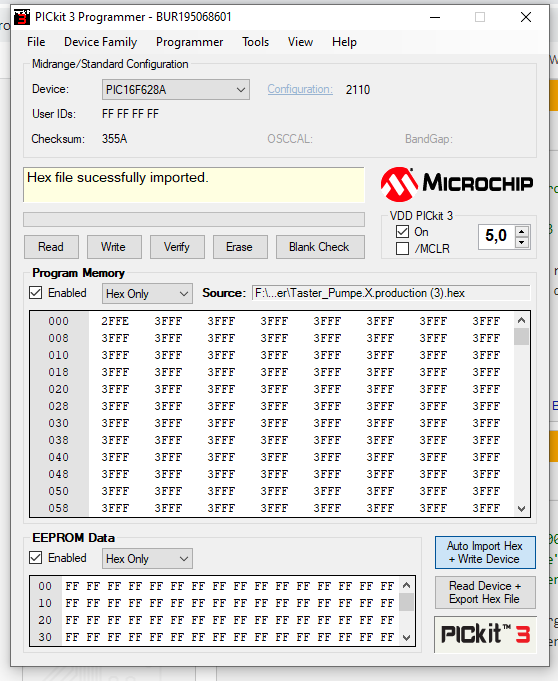Maximize the PICkit 3 Programmer window
This screenshot has width=558, height=681.
(x=480, y=17)
